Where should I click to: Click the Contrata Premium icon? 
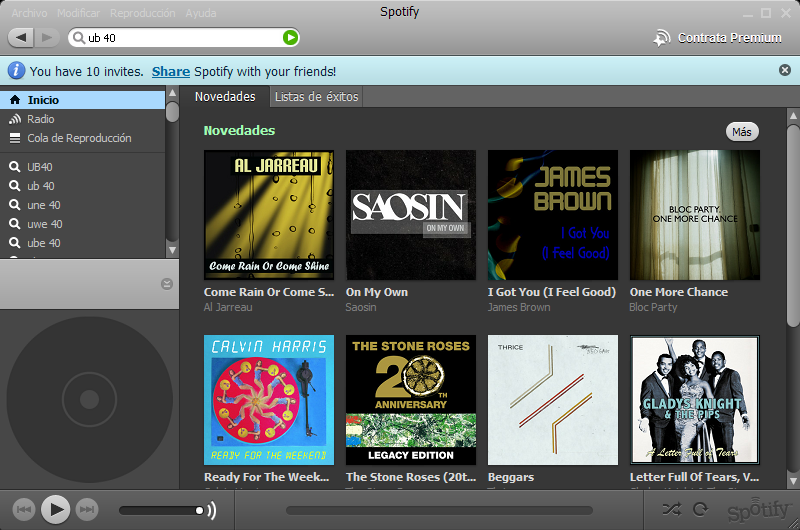coord(662,38)
